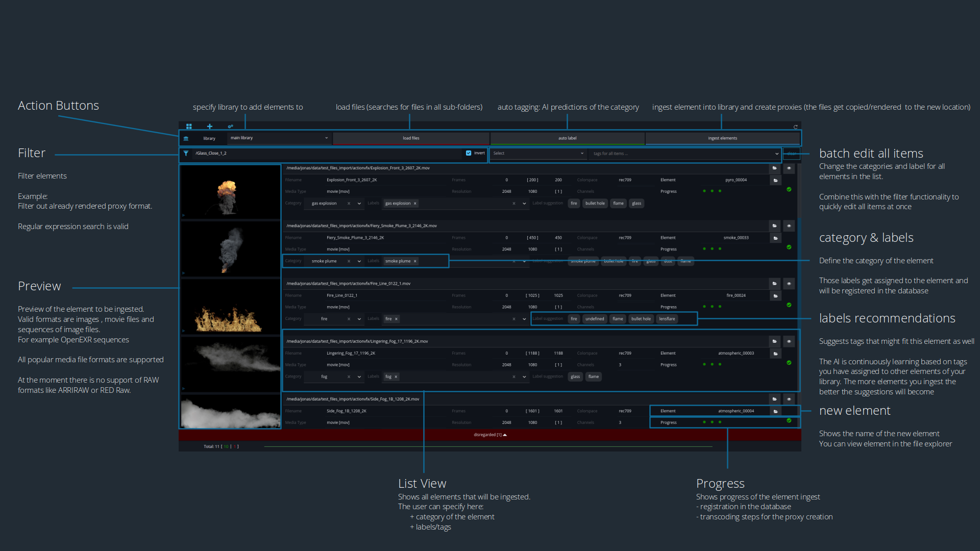Open source folder for Explosion_Front file path
Screen dimensions: 980x551
(x=774, y=168)
